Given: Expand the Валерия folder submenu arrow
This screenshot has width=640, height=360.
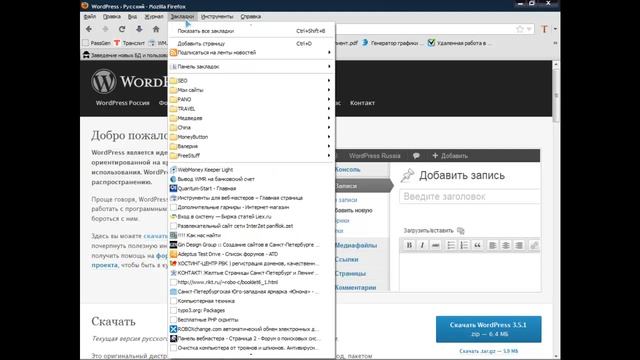Looking at the screenshot, I should [x=329, y=146].
